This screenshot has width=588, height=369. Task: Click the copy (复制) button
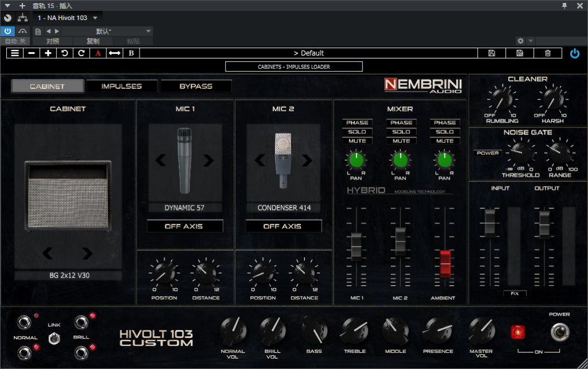tap(93, 41)
